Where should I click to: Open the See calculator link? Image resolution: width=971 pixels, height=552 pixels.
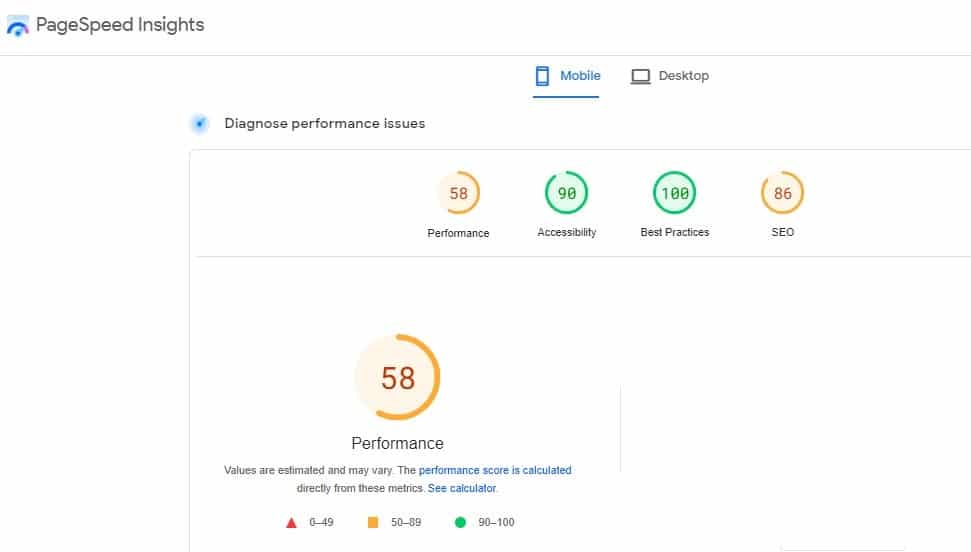pyautogui.click(x=461, y=488)
